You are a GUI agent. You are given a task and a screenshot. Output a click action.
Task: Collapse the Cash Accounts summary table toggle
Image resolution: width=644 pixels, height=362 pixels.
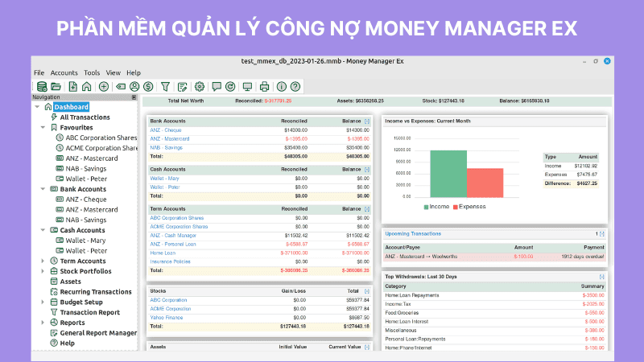pos(367,170)
